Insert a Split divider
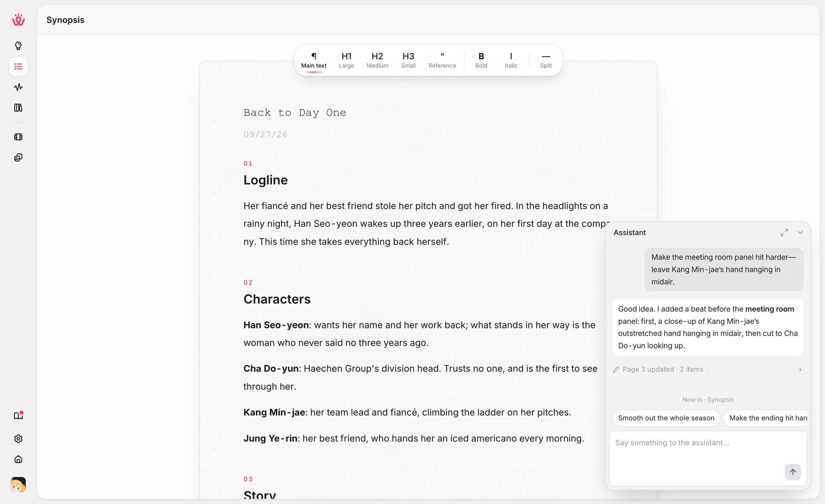Image resolution: width=825 pixels, height=504 pixels. [546, 60]
